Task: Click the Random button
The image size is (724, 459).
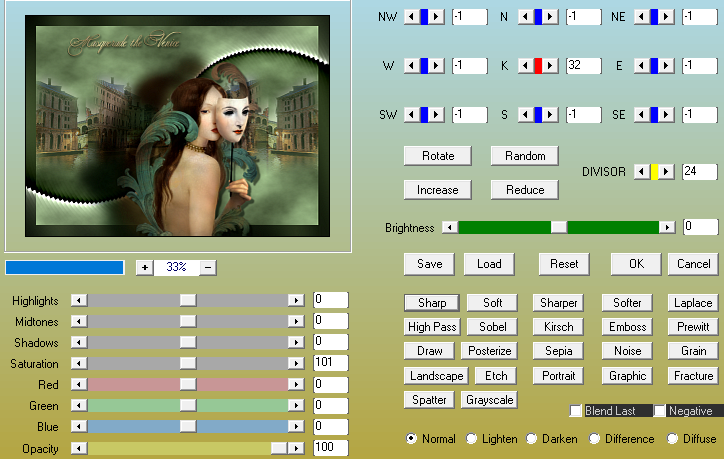Action: coord(525,156)
